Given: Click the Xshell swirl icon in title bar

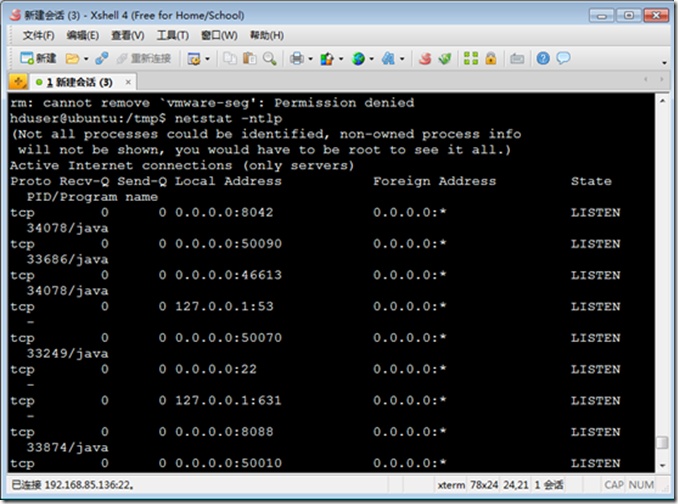Looking at the screenshot, I should pos(16,15).
